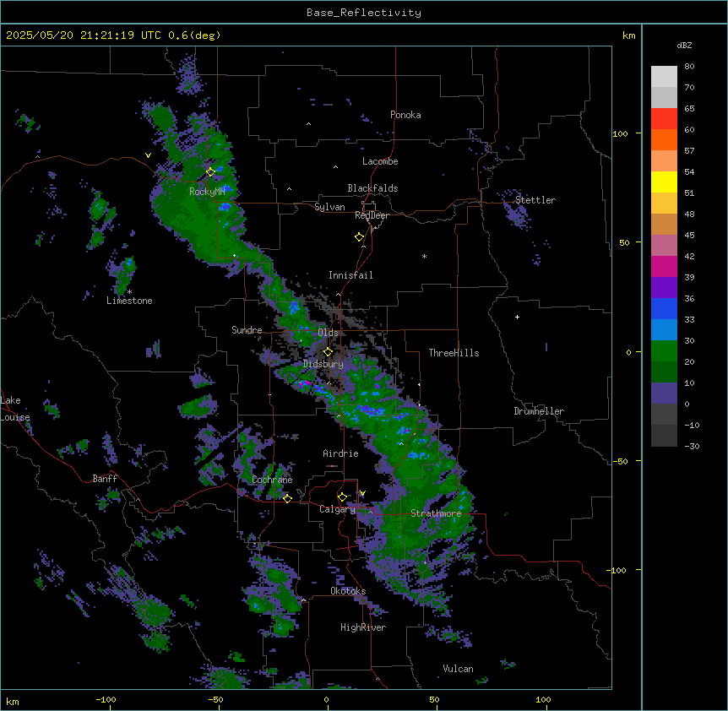Click the yellow V marker northeast of Calgary

point(362,493)
